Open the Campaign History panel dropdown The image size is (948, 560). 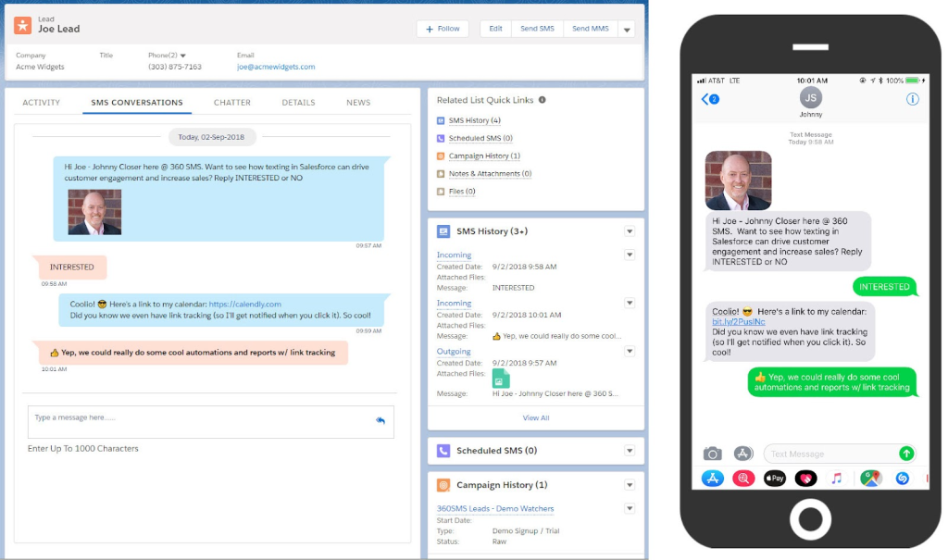point(630,485)
